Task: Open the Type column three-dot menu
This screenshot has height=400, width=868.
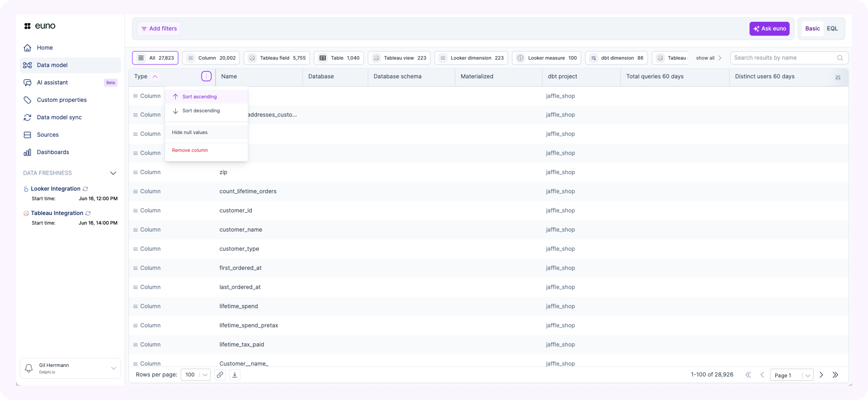Action: point(206,76)
